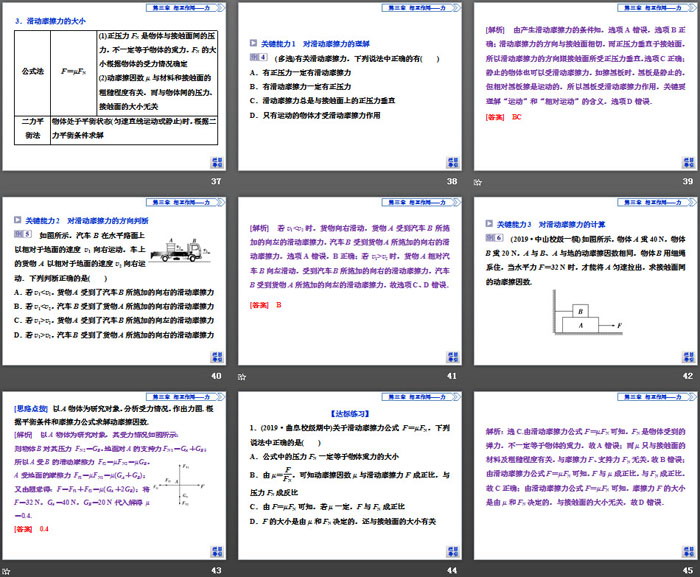This screenshot has height=577, width=700.
Task: Click the animation star below slide 38
Action: [x=243, y=182]
